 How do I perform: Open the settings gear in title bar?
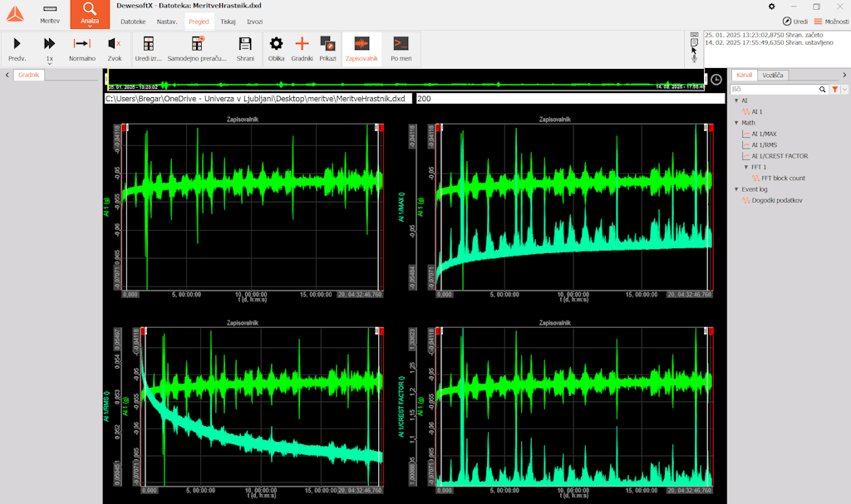772,7
